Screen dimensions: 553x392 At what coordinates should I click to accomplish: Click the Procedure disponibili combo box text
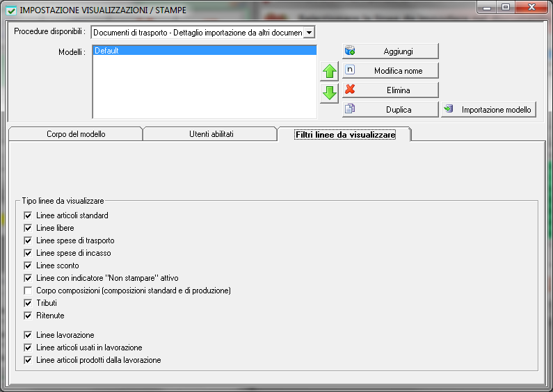198,33
